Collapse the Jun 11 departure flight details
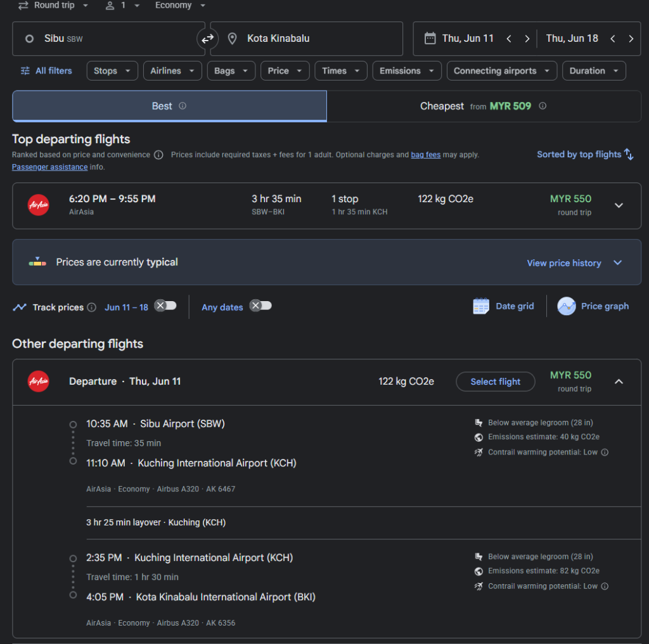 (x=619, y=382)
